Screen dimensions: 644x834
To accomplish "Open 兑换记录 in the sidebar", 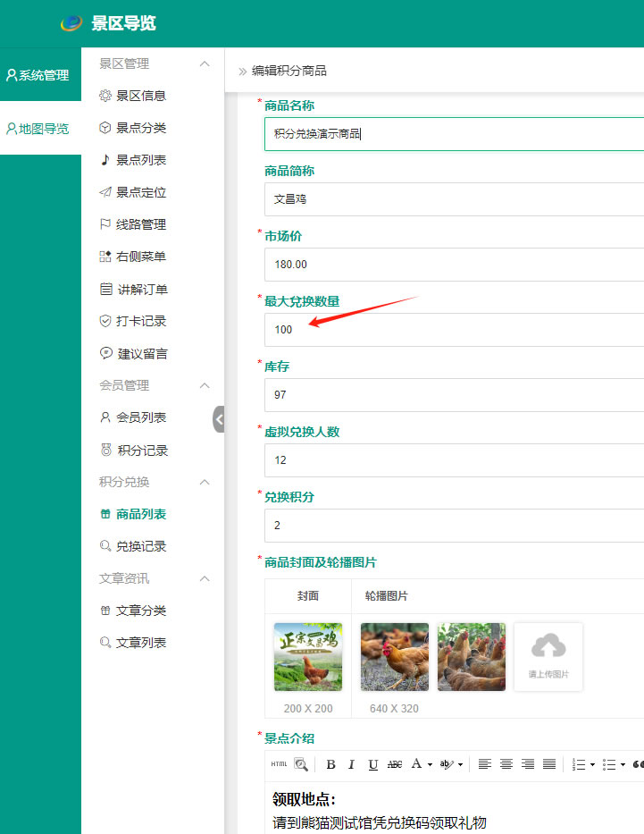I will tap(140, 546).
